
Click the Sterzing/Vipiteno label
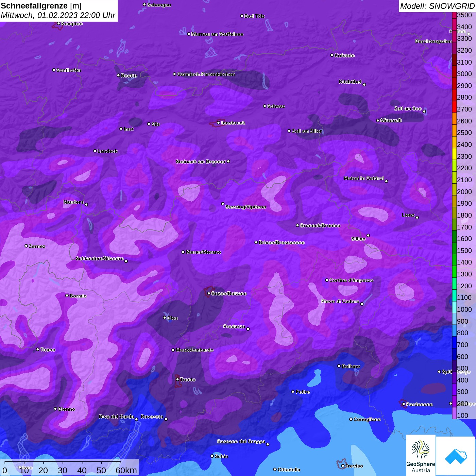pyautogui.click(x=246, y=207)
